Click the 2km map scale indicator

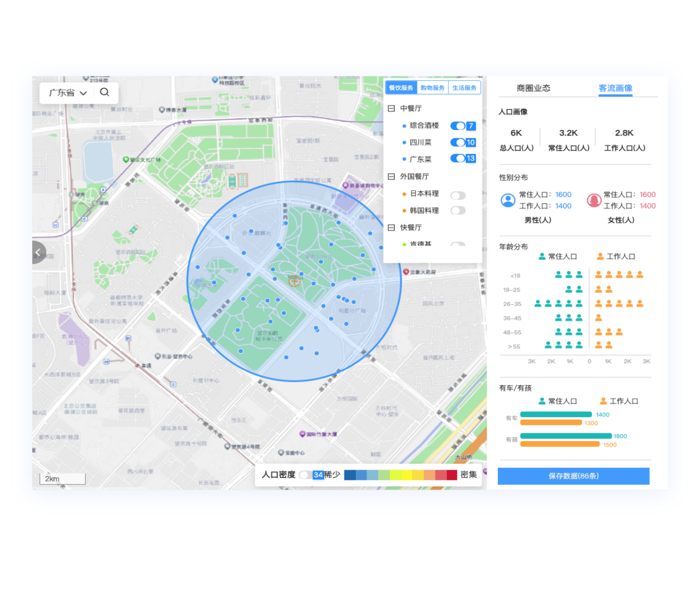coord(62,478)
